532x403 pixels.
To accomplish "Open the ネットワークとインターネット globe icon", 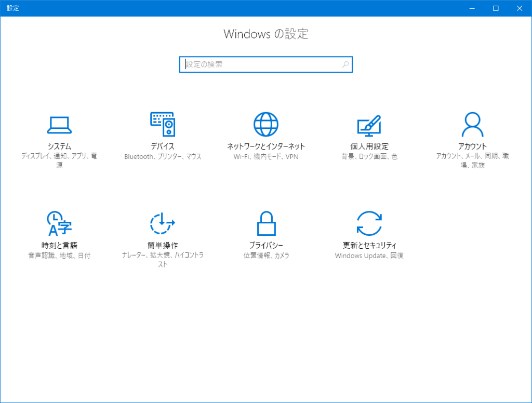I will click(x=266, y=124).
